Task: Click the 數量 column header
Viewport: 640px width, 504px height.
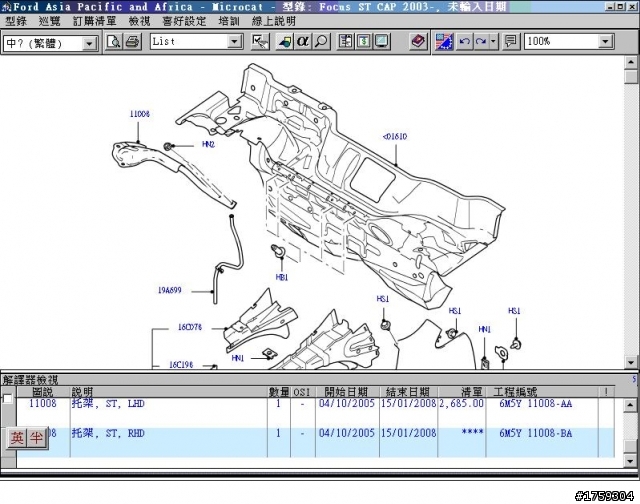Action: (279, 392)
